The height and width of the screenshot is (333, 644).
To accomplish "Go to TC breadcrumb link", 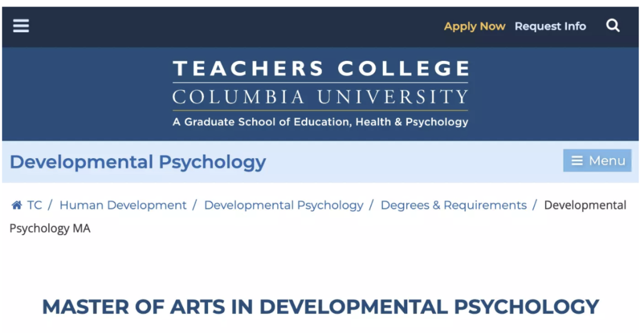I will click(x=35, y=205).
